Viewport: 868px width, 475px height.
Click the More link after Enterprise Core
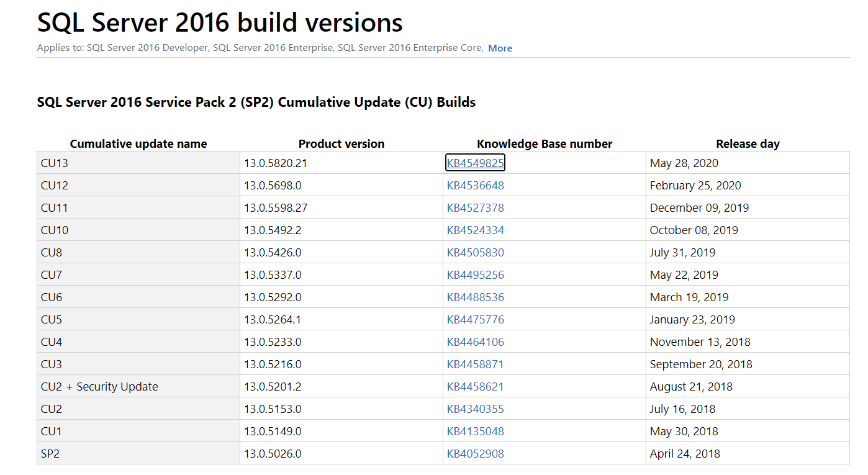[x=500, y=48]
